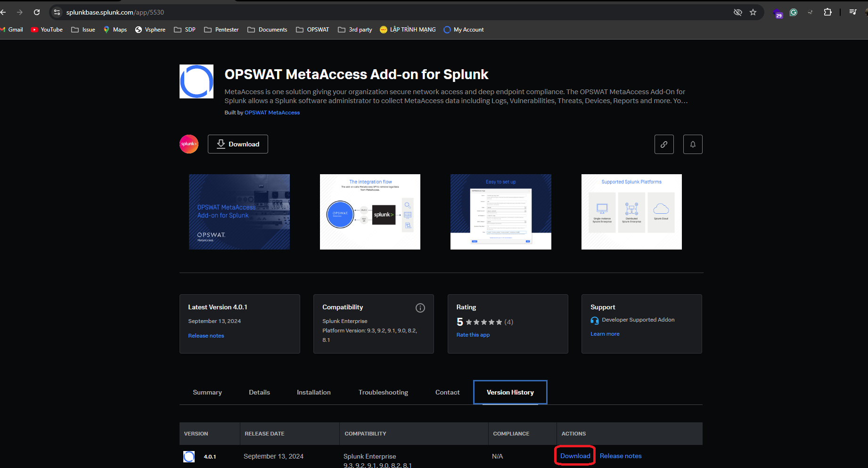Click the crossed-out eye icon in address bar
Screen dimensions: 868x468
pos(738,12)
